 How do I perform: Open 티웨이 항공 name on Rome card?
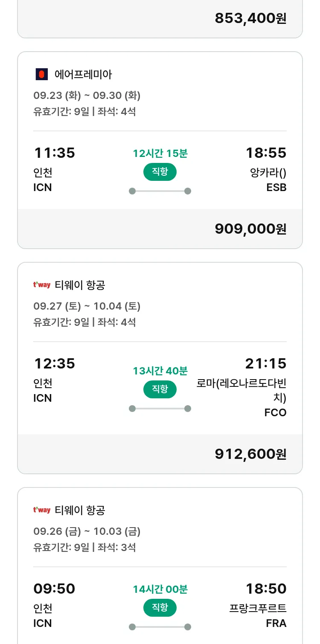click(x=80, y=285)
